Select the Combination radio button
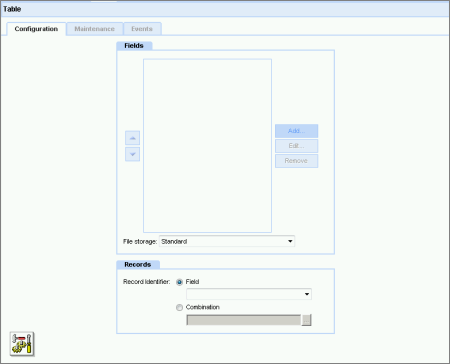The width and height of the screenshot is (450, 364). click(179, 307)
